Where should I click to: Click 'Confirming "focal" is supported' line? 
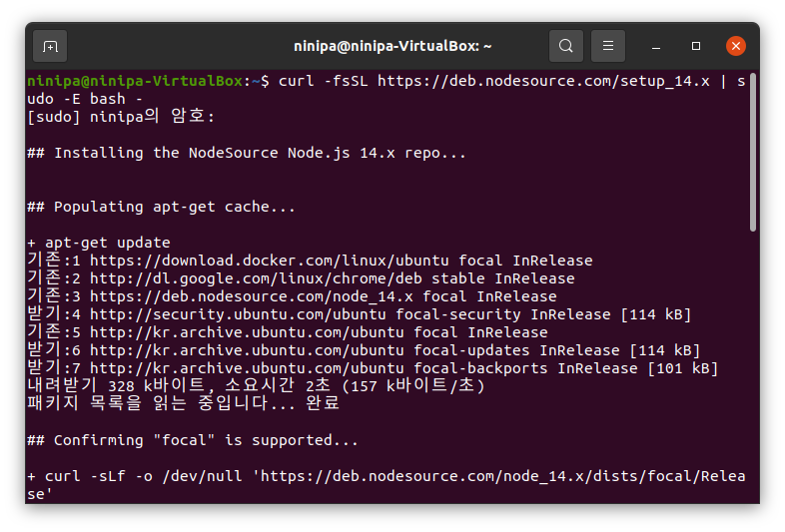[x=193, y=440]
